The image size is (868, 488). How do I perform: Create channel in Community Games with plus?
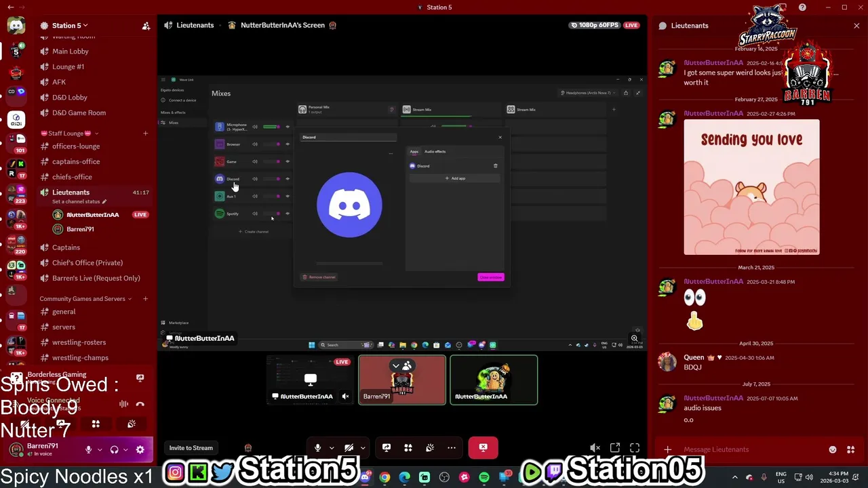[145, 299]
